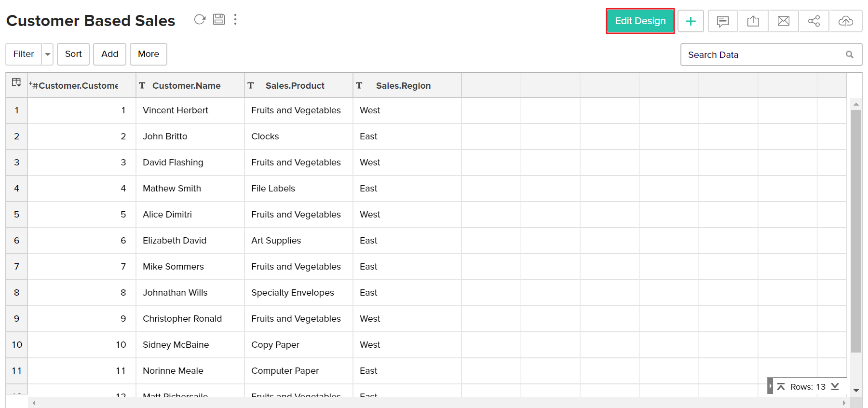Select row number 5 header
The height and width of the screenshot is (408, 868).
tap(17, 215)
